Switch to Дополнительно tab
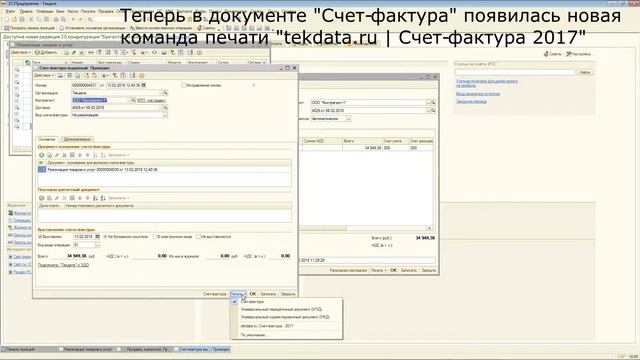 pos(77,140)
